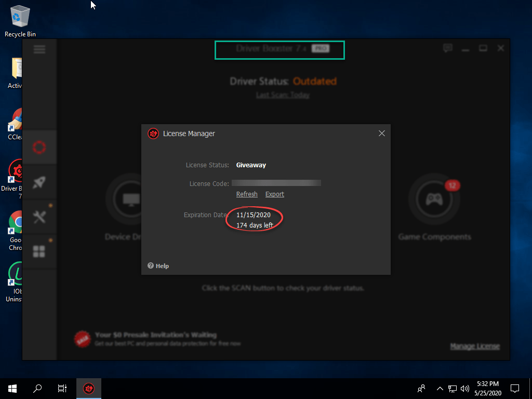Click the Export license link
The width and height of the screenshot is (532, 399).
[274, 194]
